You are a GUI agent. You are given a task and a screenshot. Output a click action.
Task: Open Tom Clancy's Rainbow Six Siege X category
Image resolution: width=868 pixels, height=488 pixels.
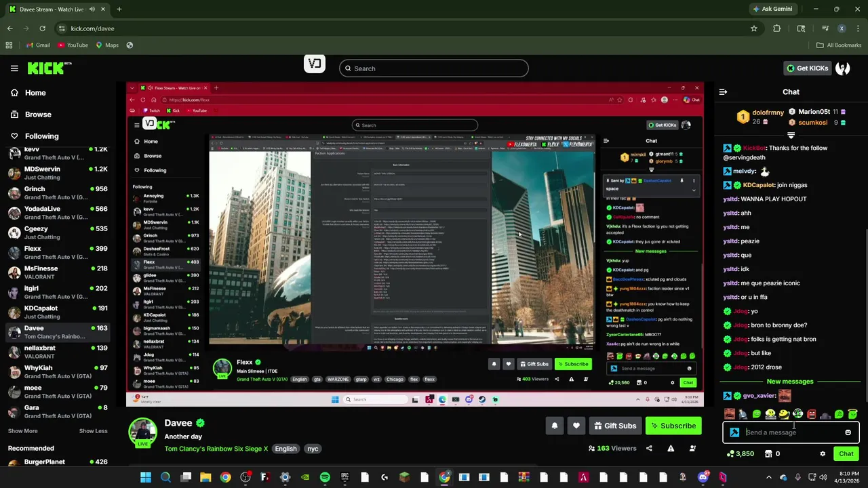[x=216, y=449]
